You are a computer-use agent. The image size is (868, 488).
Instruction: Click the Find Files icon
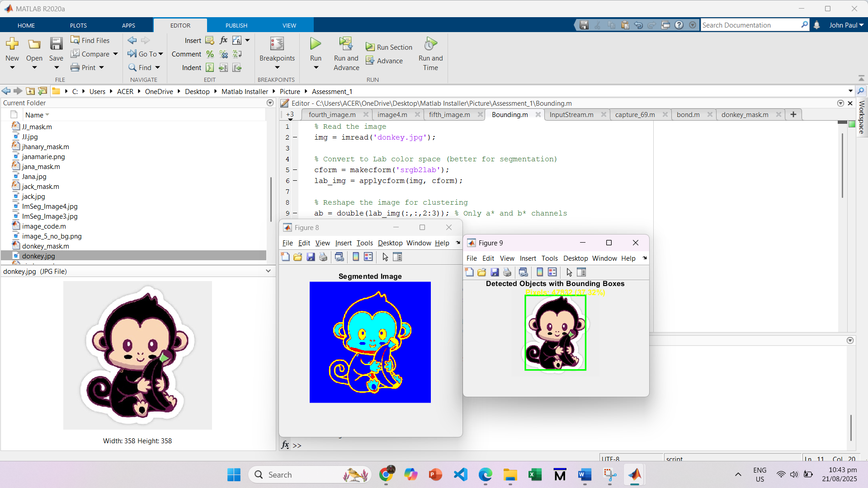(75, 40)
